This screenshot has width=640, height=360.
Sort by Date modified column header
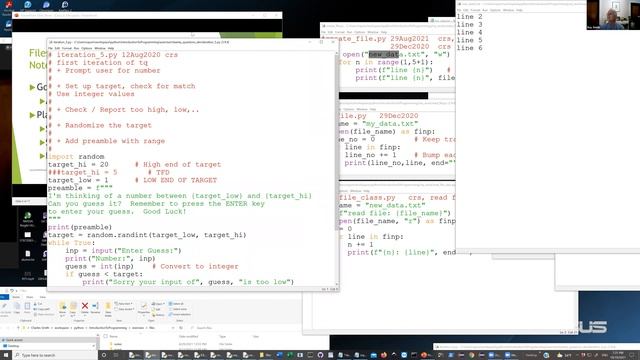189,336
